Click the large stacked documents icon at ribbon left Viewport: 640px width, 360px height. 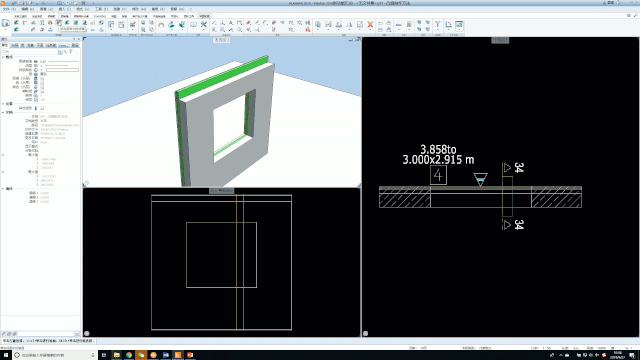[x=6, y=23]
